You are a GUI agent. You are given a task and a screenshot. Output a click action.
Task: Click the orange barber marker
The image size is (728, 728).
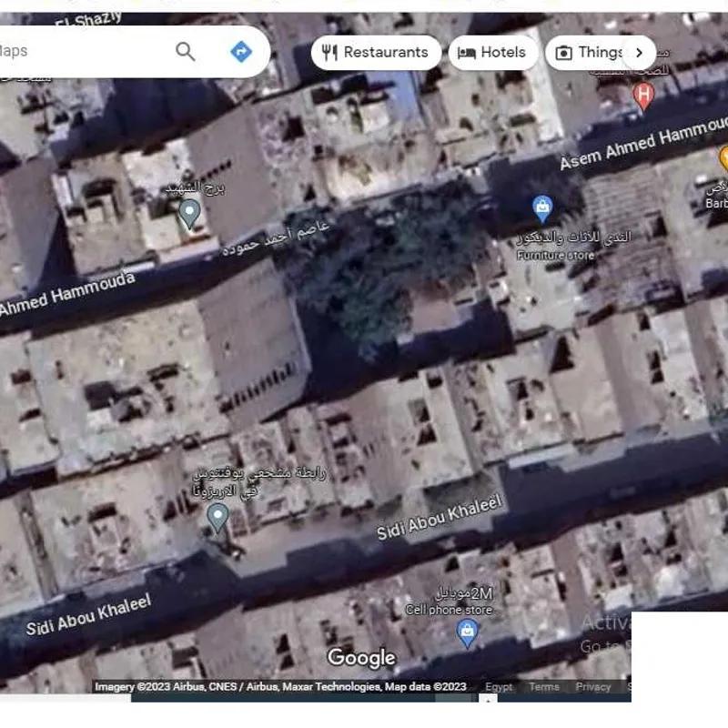[723, 158]
